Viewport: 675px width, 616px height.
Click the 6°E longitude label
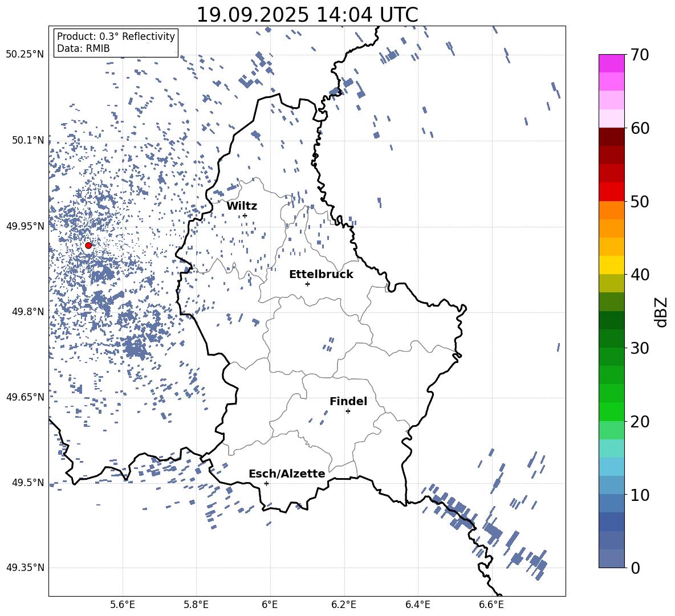[x=270, y=605]
